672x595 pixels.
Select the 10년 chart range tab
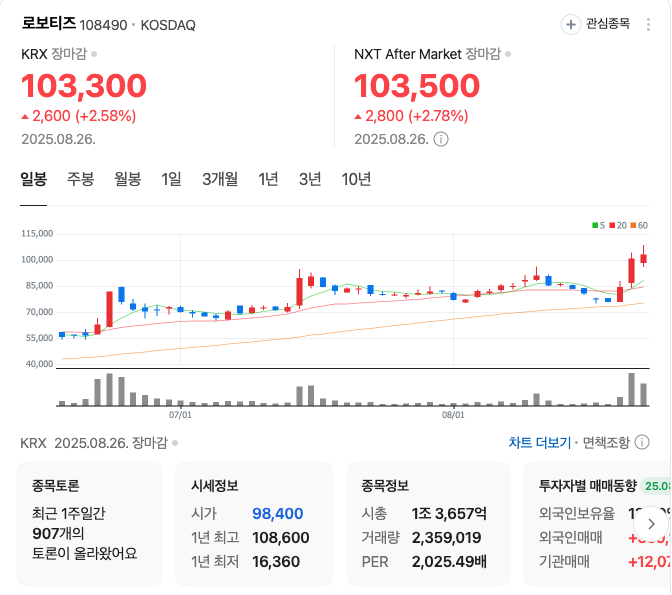coord(356,179)
